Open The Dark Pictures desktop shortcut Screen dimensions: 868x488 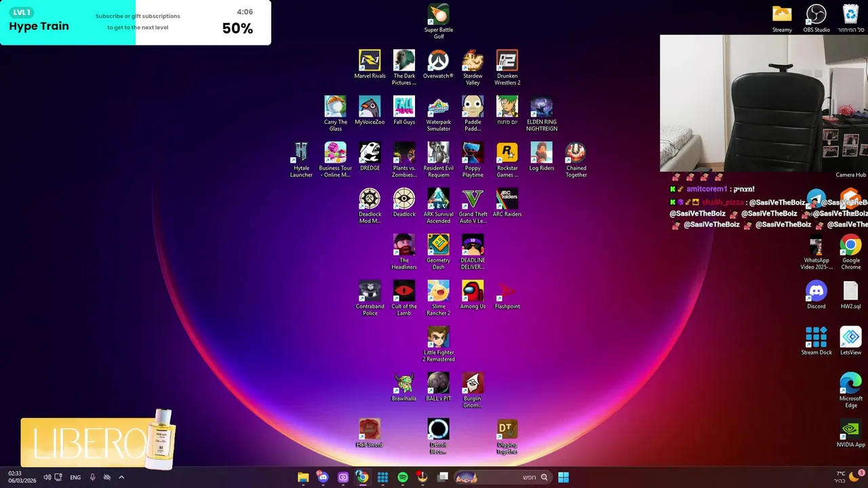tap(404, 67)
